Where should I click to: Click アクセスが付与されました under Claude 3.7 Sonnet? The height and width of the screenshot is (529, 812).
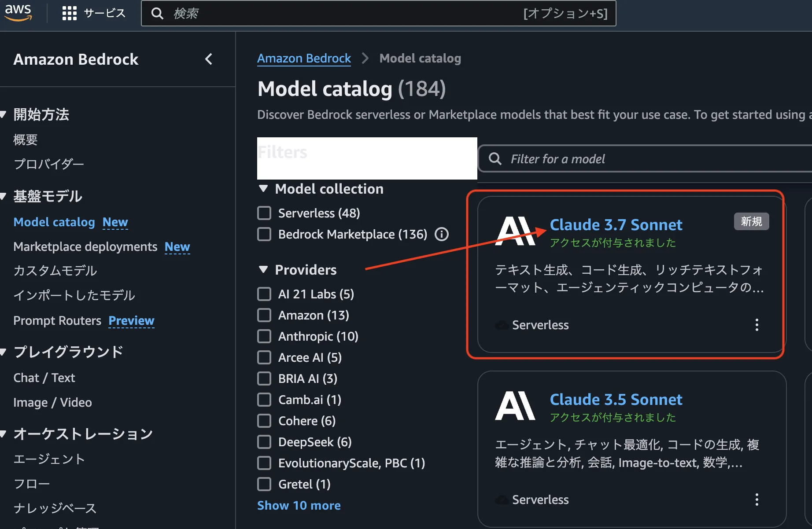(x=613, y=243)
